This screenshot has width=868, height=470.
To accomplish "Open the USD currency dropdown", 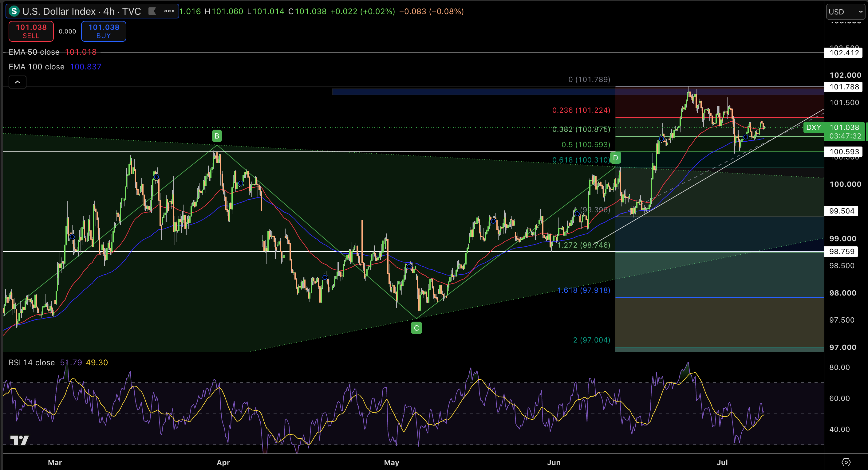I will (846, 12).
